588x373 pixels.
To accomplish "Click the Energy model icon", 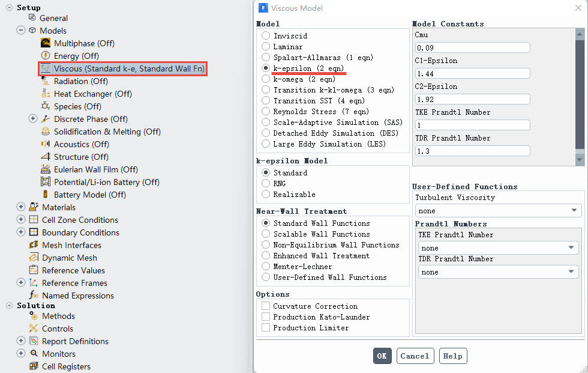I will (x=46, y=56).
